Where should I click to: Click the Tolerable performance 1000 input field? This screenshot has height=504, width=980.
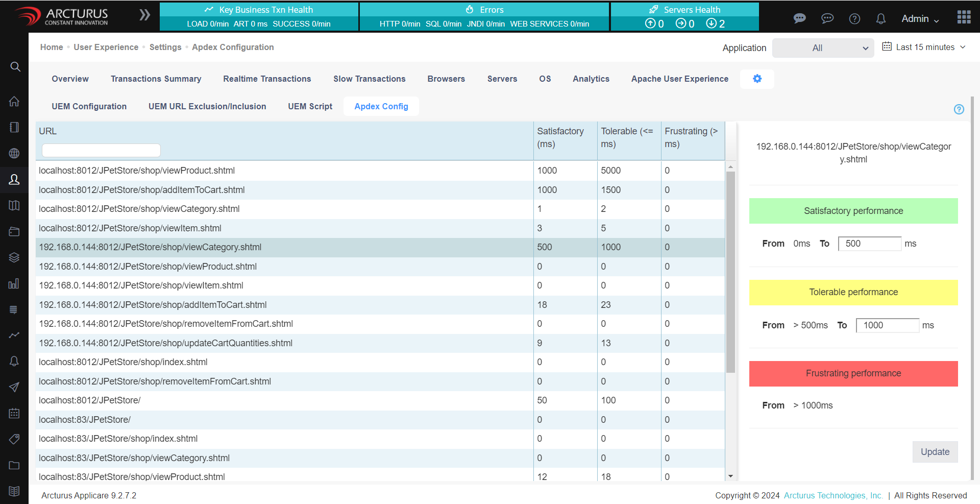click(x=887, y=325)
